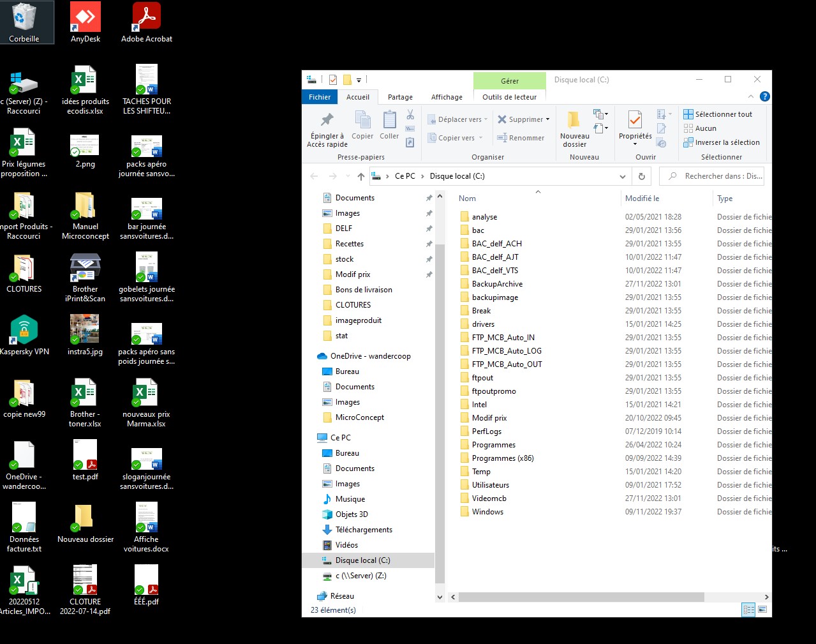Pin to Accès rapide with Épingler button
This screenshot has width=816, height=644.
click(327, 130)
